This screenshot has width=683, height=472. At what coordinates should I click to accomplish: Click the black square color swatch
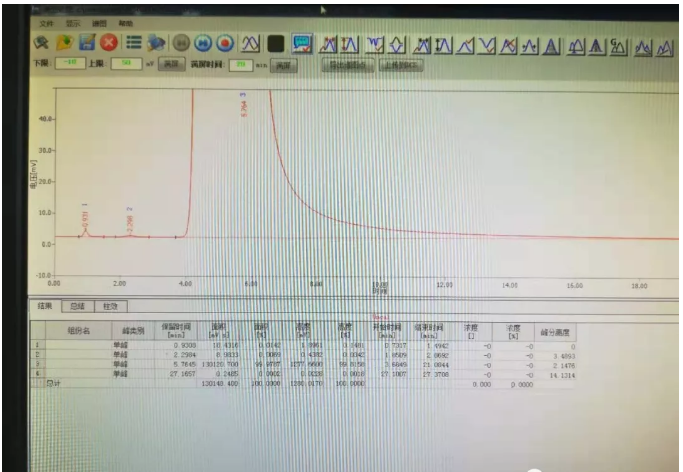275,44
